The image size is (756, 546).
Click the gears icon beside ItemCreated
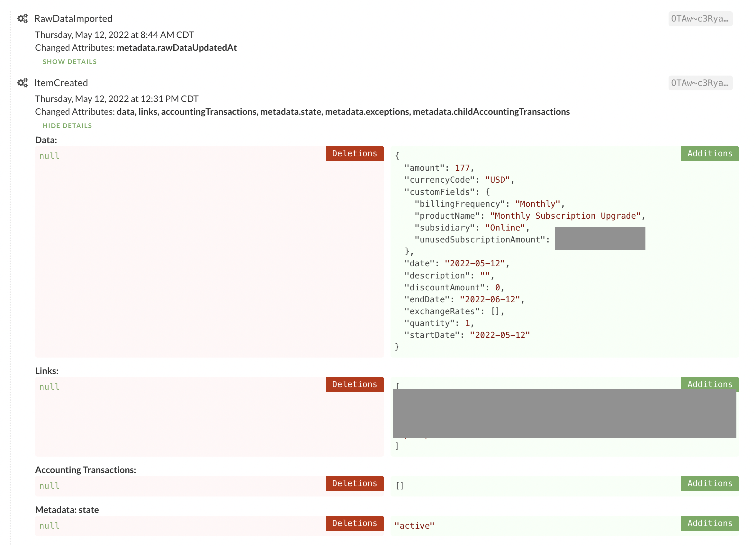(x=22, y=82)
